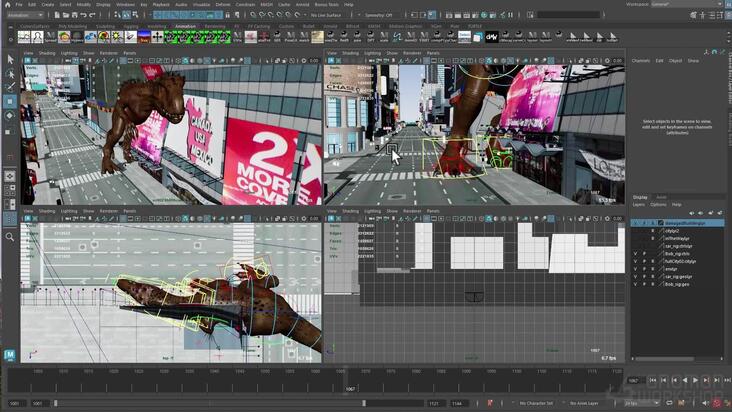Click the four-arrow move shelf icon
This screenshot has width=732, height=412.
tap(157, 36)
